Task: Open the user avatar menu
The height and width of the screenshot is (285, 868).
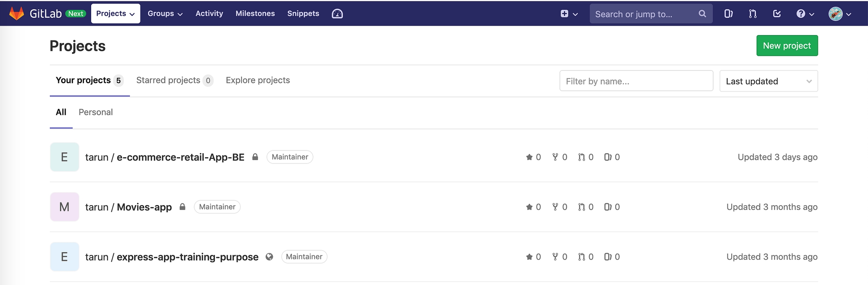Action: click(839, 14)
